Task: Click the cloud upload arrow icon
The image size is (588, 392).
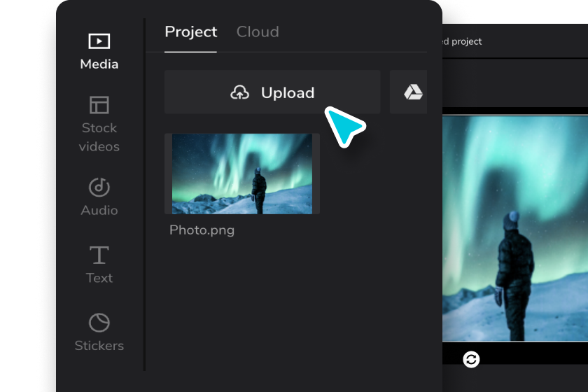Action: 240,92
